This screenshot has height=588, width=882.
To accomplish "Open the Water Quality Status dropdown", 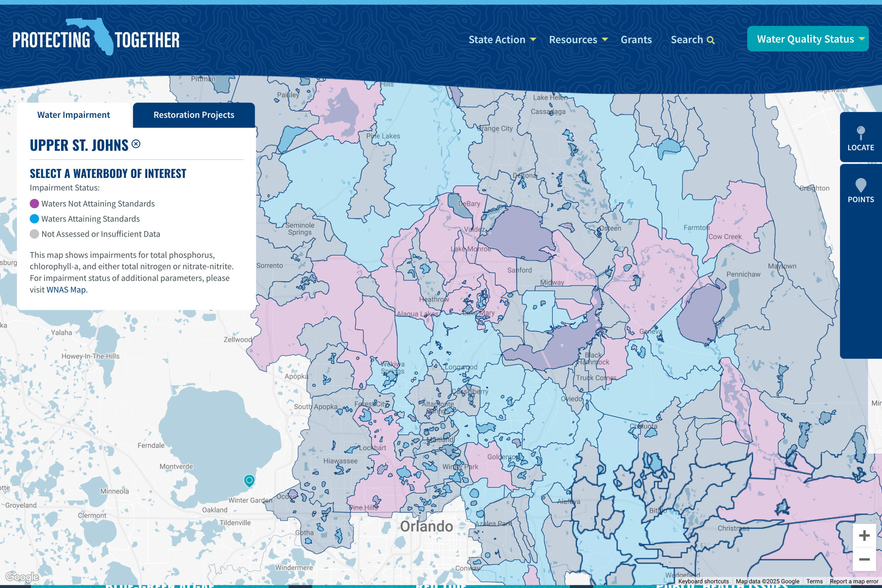I will (x=807, y=39).
